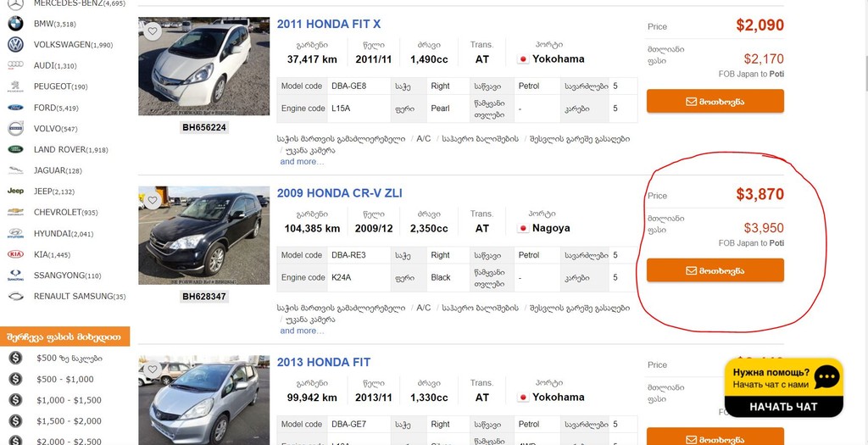Click the Volkswagen logo icon
The image size is (868, 445).
[x=15, y=45]
